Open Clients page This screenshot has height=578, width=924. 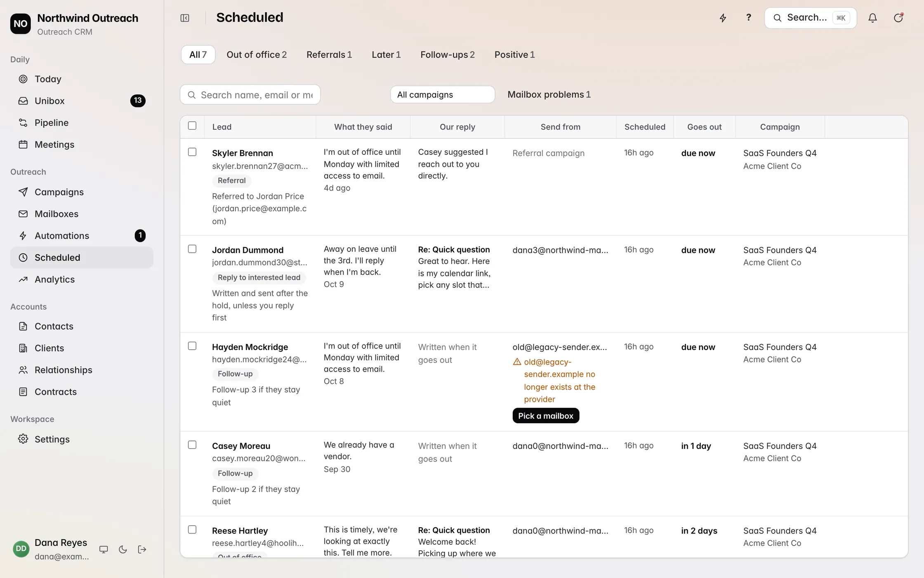pyautogui.click(x=82, y=348)
